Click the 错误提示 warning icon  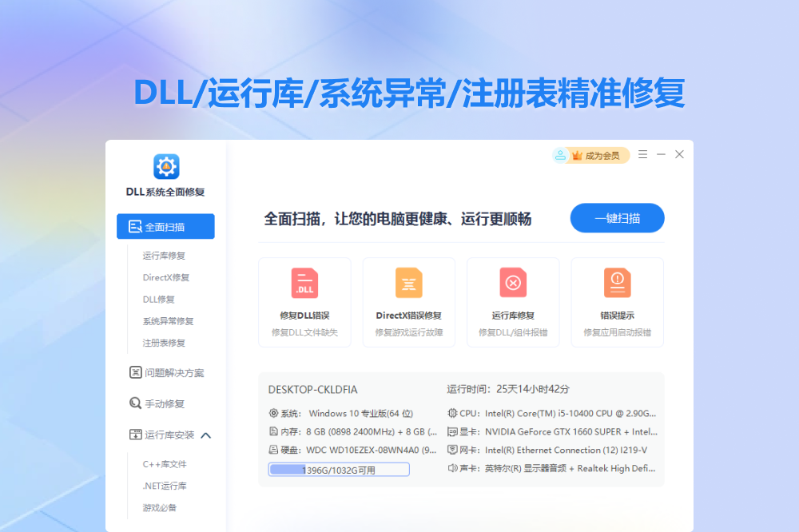[617, 283]
